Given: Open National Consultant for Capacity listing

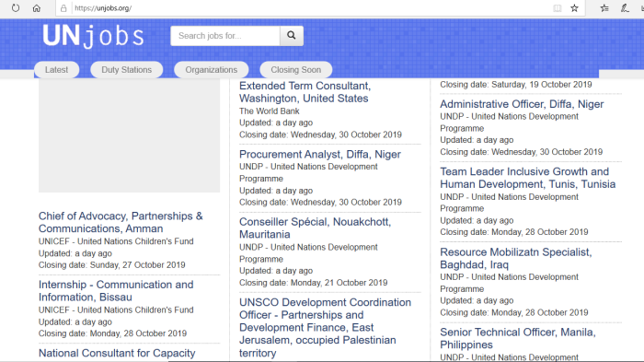Looking at the screenshot, I should point(117,353).
